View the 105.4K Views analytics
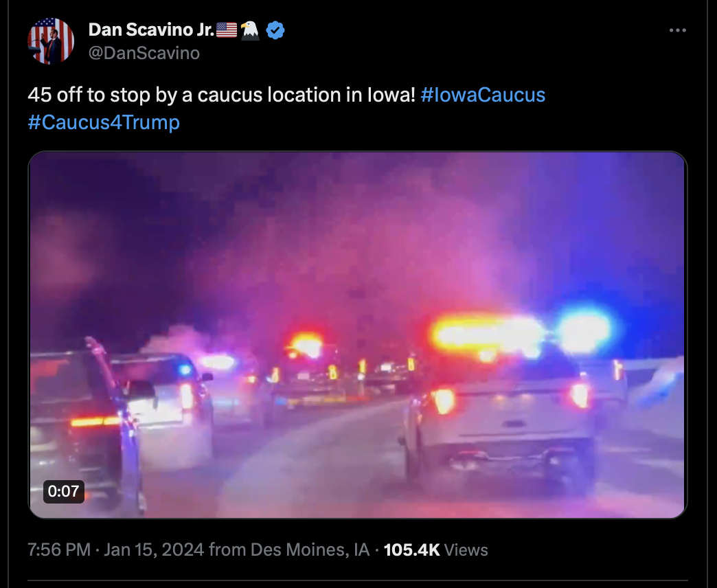Screen dimensions: 717x588 pyautogui.click(x=436, y=550)
